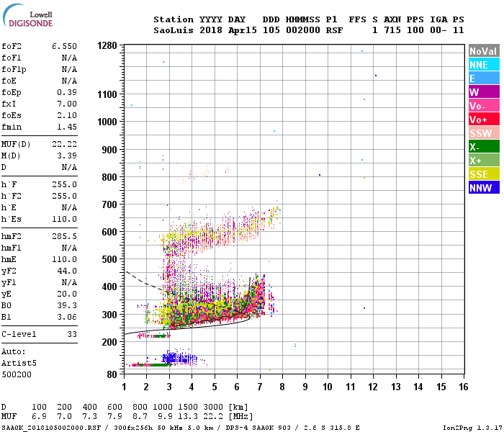Click the Lowell Digisonde logo
504x432 pixels.
27,15
